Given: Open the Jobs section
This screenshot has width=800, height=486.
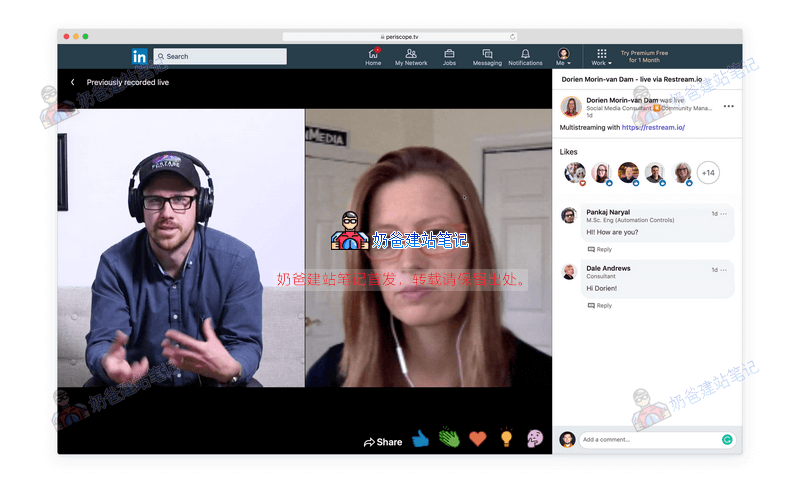Looking at the screenshot, I should (449, 56).
